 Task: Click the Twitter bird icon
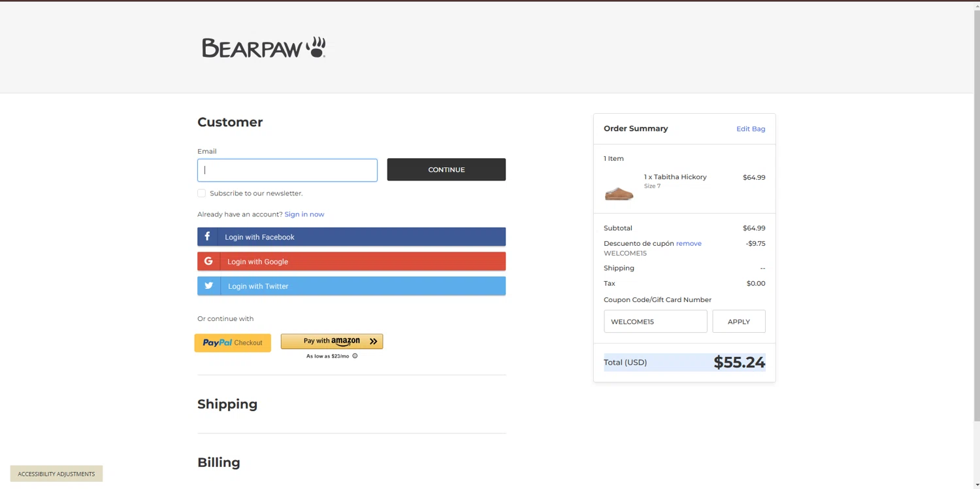tap(208, 286)
